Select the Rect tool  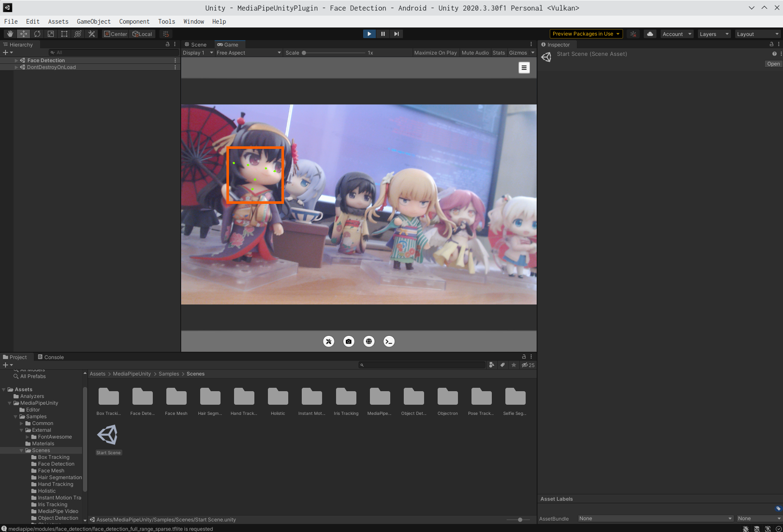click(x=64, y=34)
